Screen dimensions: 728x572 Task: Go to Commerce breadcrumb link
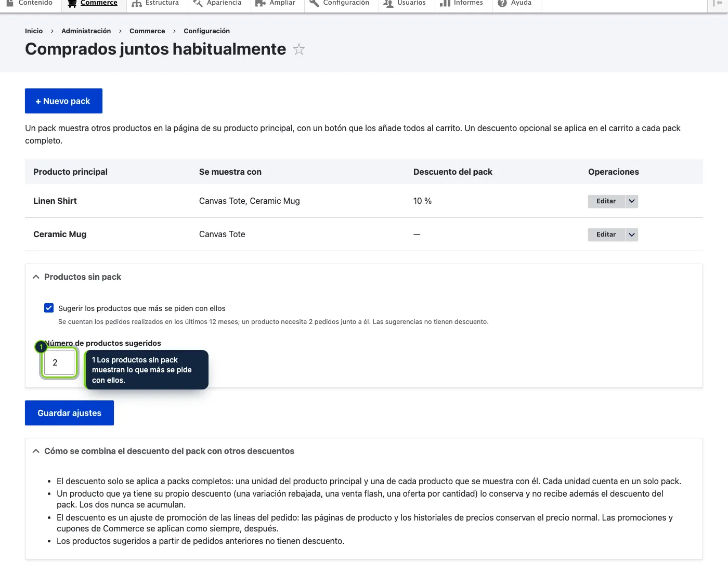(147, 31)
